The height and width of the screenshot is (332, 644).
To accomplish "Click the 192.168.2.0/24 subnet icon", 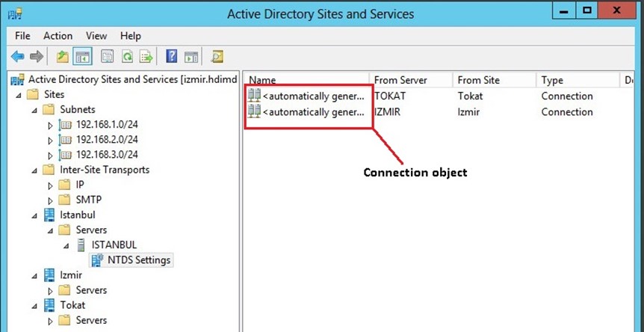I will pos(65,140).
